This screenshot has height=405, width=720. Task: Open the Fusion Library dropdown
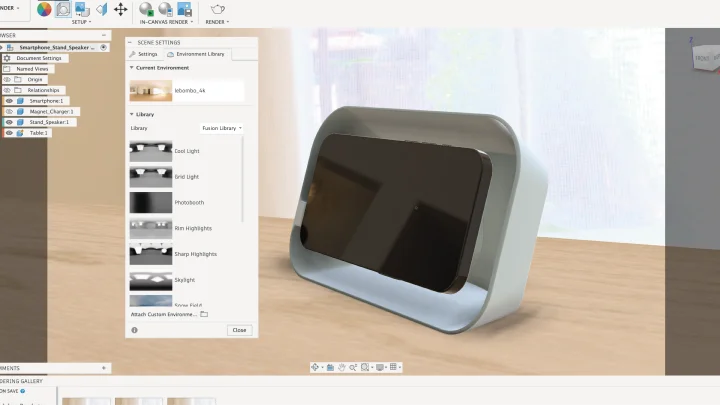pos(222,128)
